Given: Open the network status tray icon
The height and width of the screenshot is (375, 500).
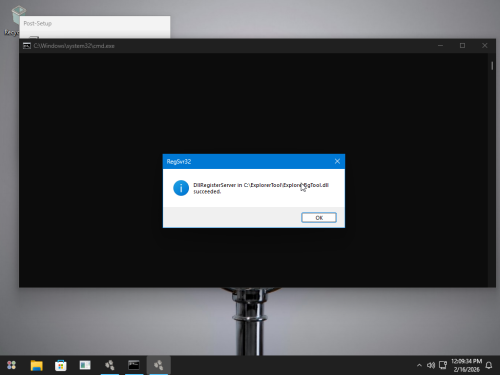Looking at the screenshot, I should coord(443,365).
